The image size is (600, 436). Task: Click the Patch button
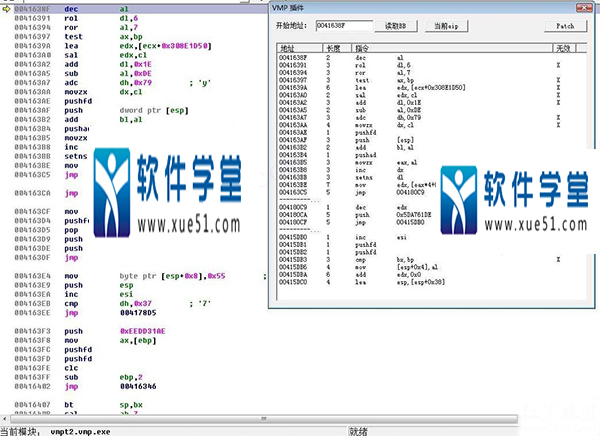pos(565,26)
